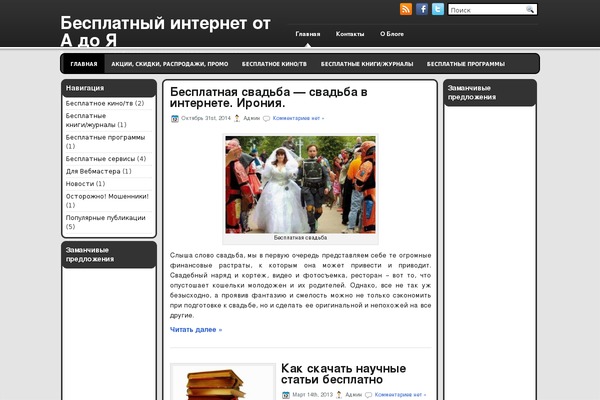Image resolution: width=600 pixels, height=400 pixels.
Task: Click author name Админ in wedding post
Action: (x=251, y=118)
